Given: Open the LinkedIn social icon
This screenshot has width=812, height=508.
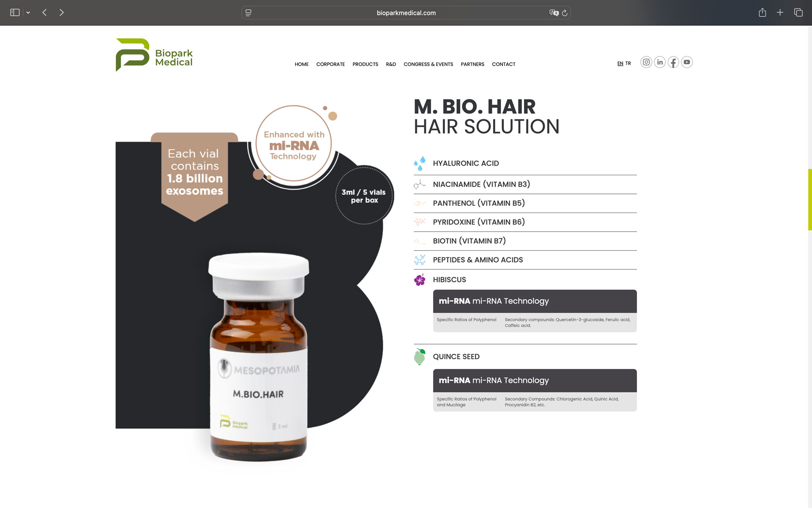Looking at the screenshot, I should pos(660,62).
